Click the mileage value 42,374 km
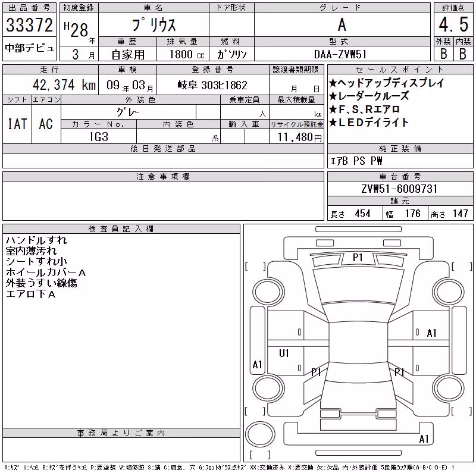 [x=64, y=84]
